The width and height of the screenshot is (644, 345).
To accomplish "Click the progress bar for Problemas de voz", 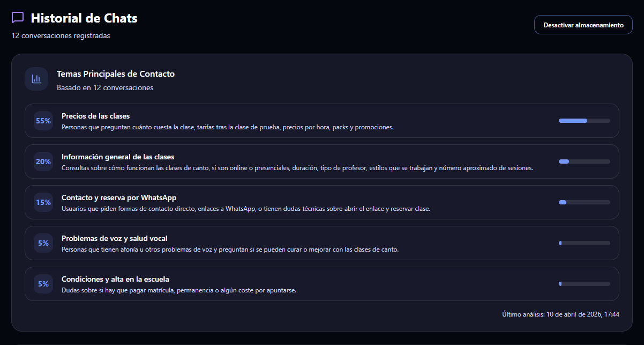I will (585, 243).
